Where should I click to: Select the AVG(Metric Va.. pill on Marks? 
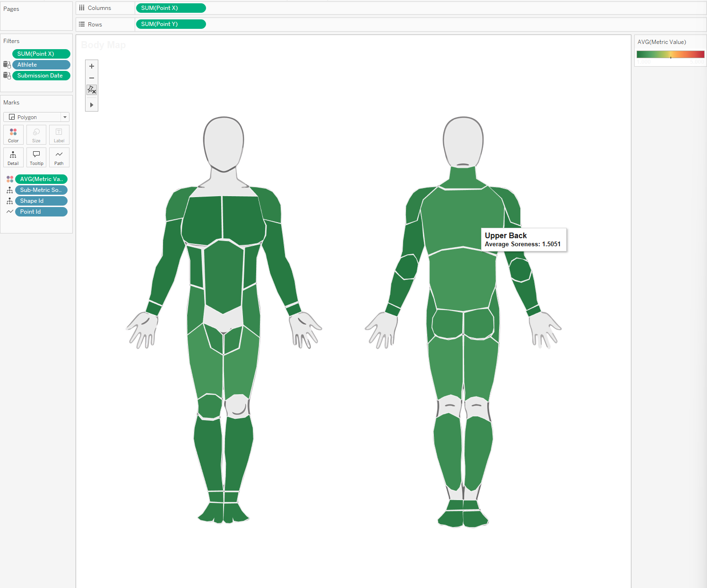(x=41, y=179)
